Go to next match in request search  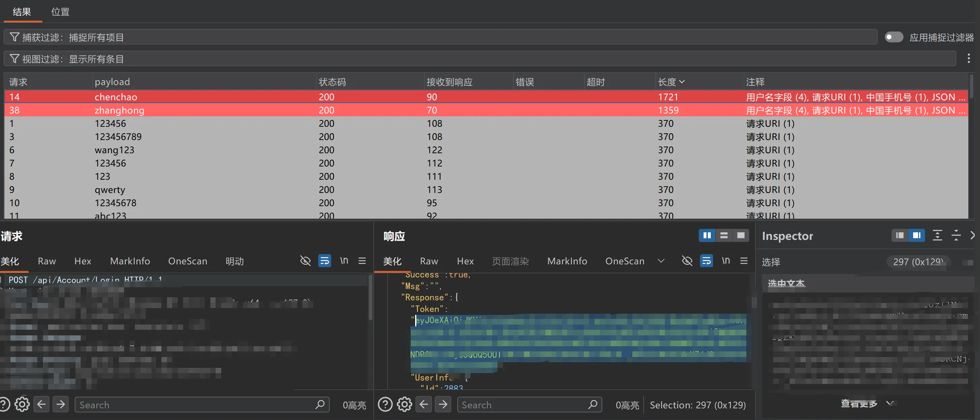pos(61,404)
